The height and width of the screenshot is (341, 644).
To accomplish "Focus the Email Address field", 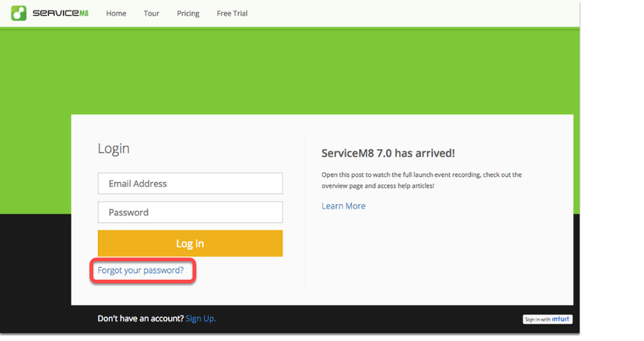I will (x=190, y=184).
